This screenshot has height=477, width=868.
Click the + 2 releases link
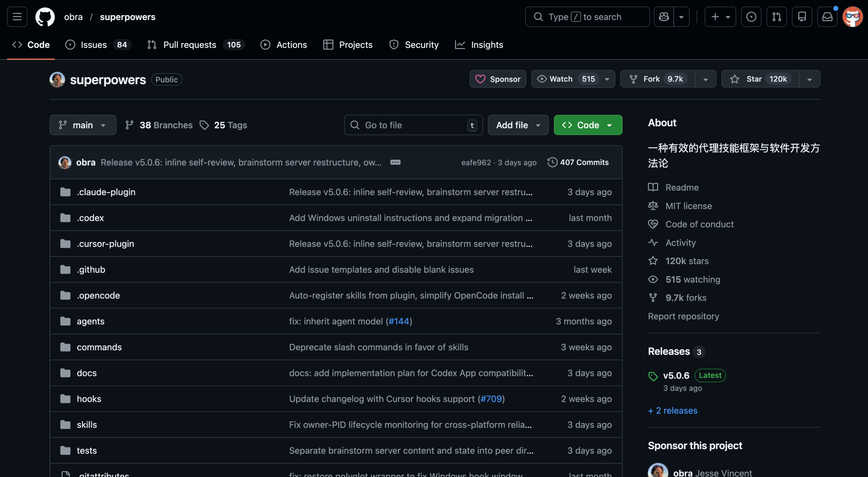(672, 410)
